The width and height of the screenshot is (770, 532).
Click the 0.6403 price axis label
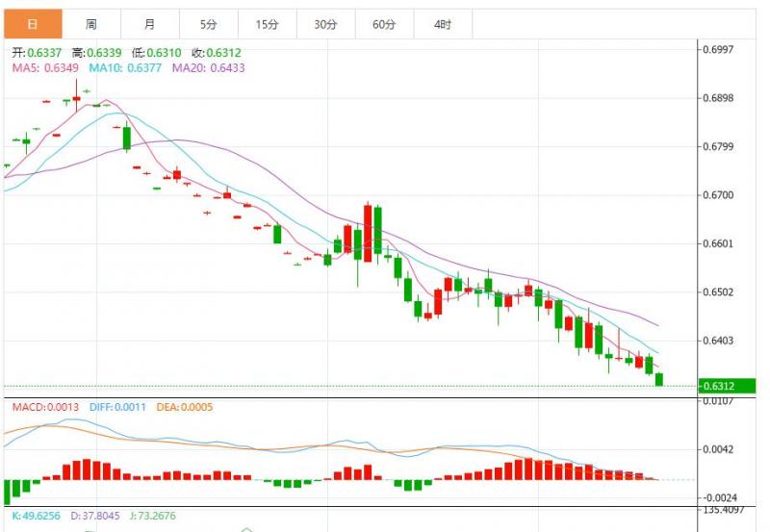point(718,341)
